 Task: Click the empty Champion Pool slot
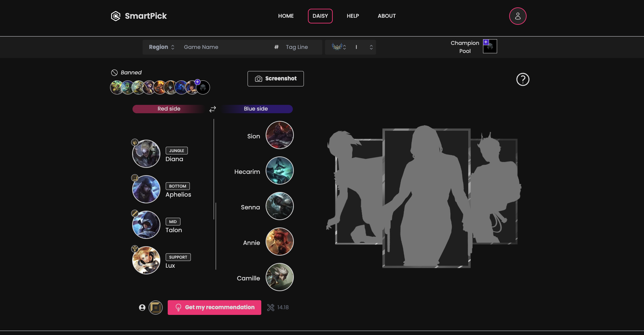(490, 46)
